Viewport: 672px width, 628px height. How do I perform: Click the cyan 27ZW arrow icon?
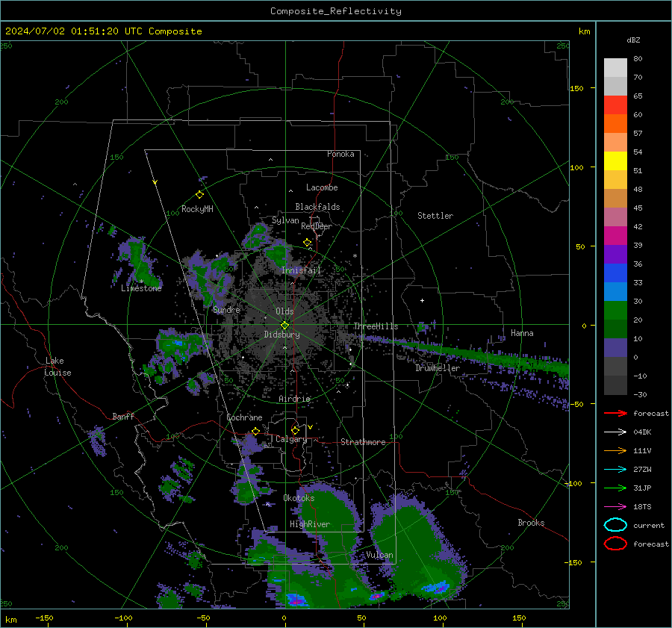(615, 470)
